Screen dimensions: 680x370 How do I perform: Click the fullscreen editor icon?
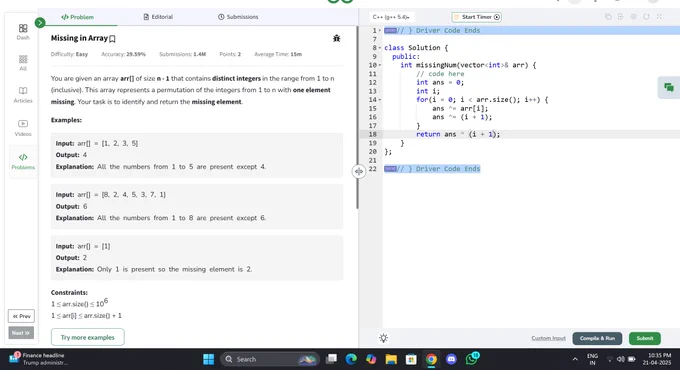[659, 16]
